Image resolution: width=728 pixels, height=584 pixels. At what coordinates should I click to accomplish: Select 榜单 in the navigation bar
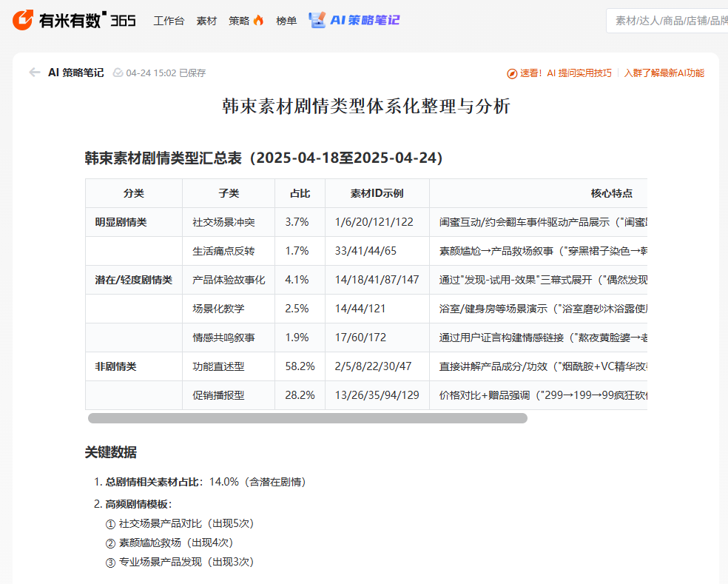[x=286, y=21]
